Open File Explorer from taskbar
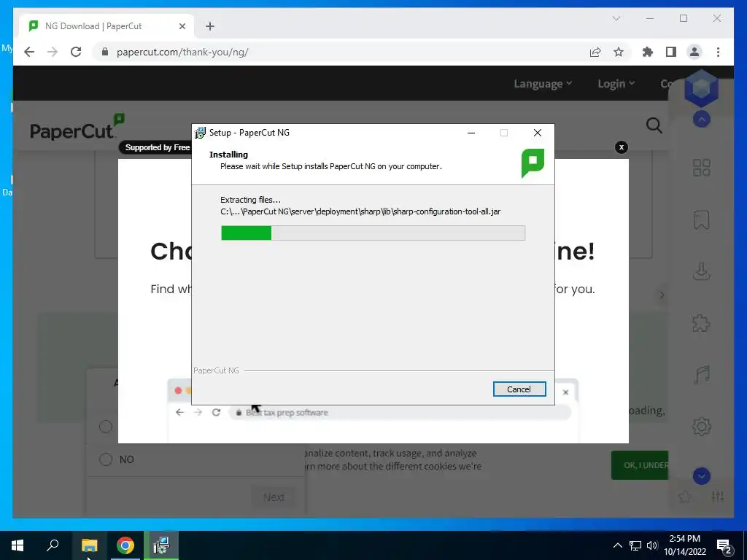This screenshot has height=560, width=747. coord(89,545)
